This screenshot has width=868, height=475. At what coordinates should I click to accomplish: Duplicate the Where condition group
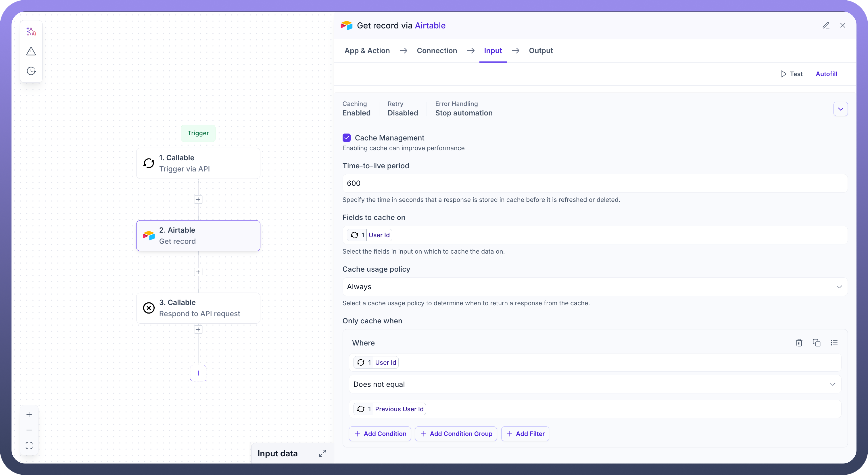817,343
